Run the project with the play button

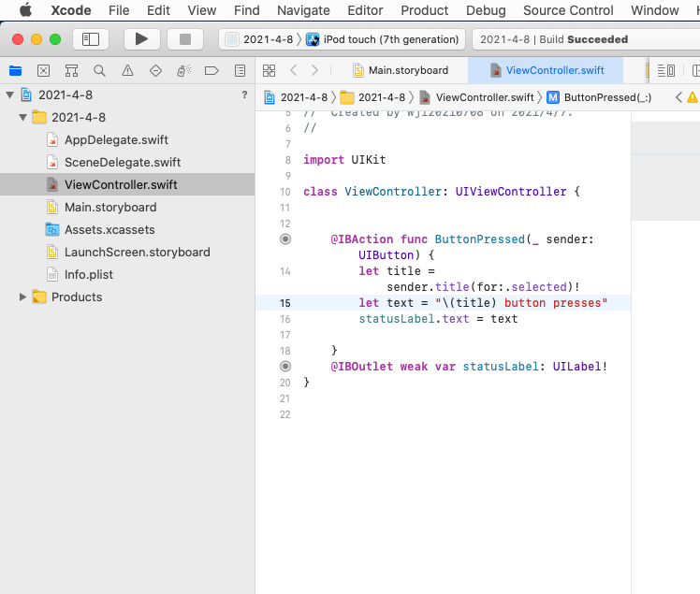pyautogui.click(x=141, y=39)
